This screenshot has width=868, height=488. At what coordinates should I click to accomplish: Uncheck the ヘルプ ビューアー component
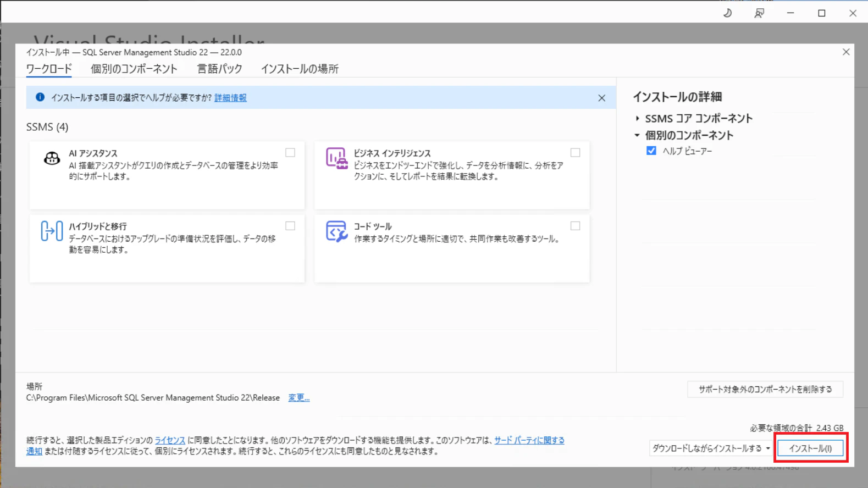tap(651, 151)
